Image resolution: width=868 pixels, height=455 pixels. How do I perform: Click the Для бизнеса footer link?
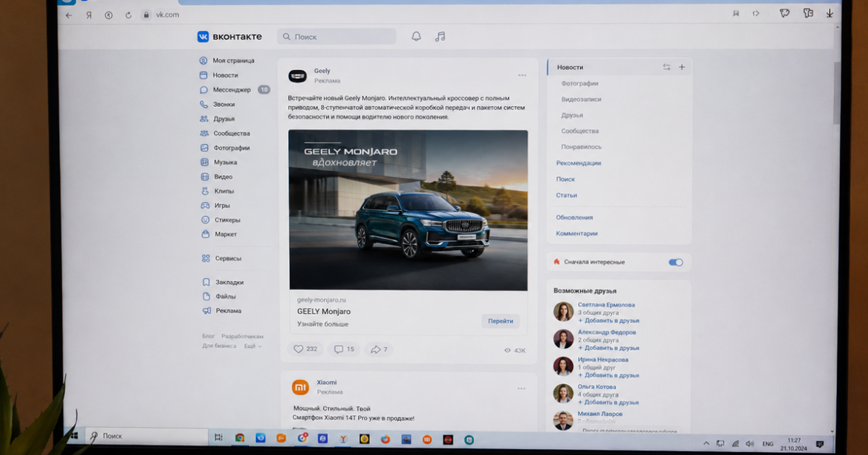(x=218, y=346)
